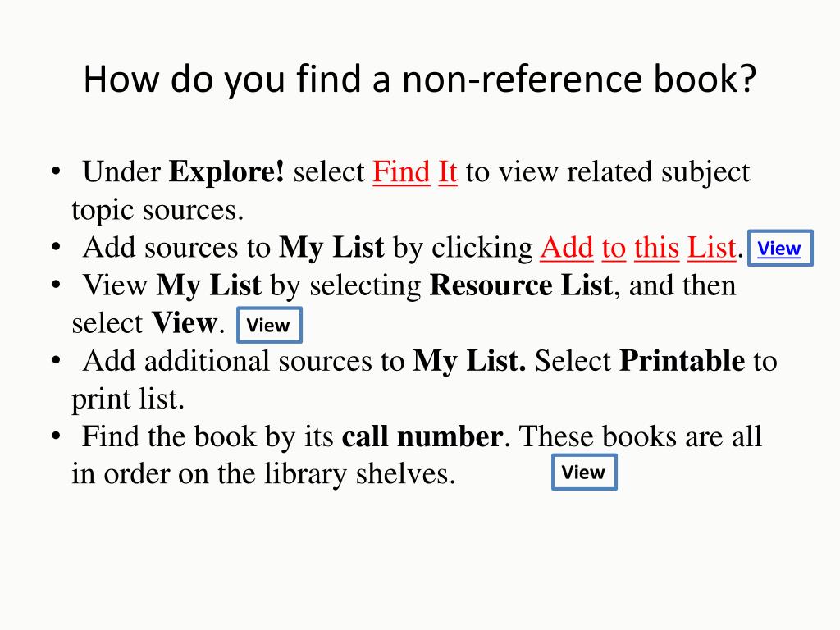
Task: Click bullet marker before 'Add additional sources'
Action: click(x=56, y=361)
